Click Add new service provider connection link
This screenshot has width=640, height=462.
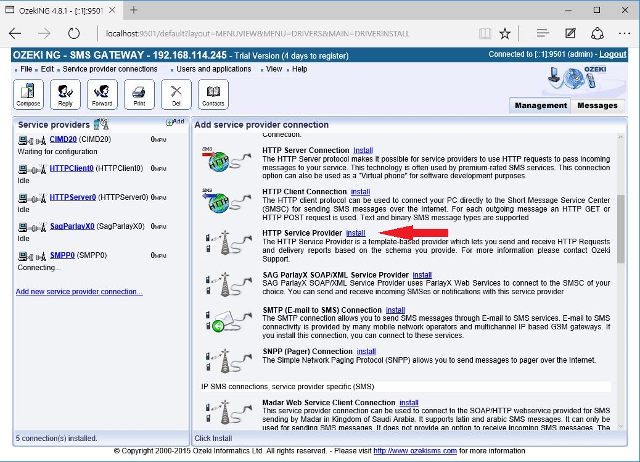pos(79,291)
